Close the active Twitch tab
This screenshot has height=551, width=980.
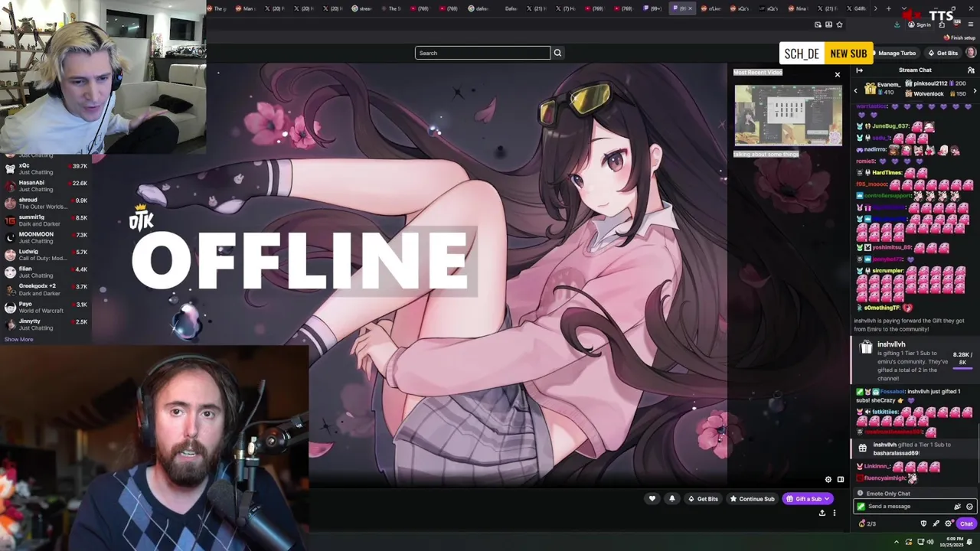(691, 8)
